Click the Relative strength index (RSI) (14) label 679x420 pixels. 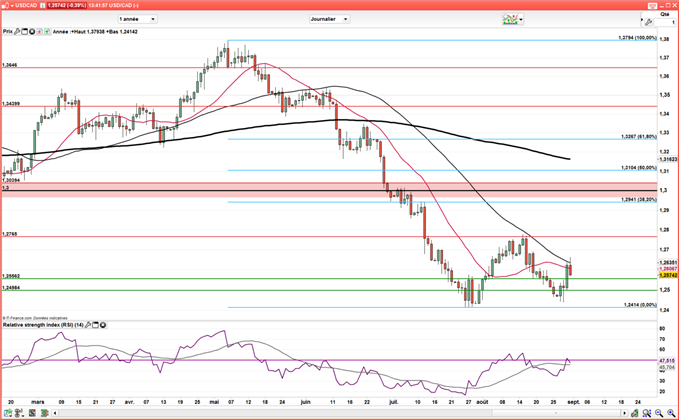(43, 325)
